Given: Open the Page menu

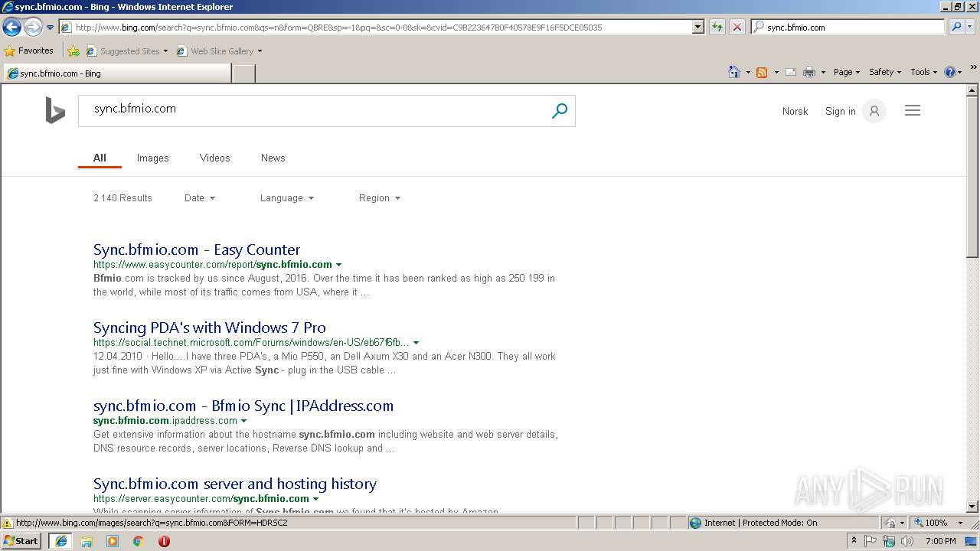Looking at the screenshot, I should coord(846,72).
